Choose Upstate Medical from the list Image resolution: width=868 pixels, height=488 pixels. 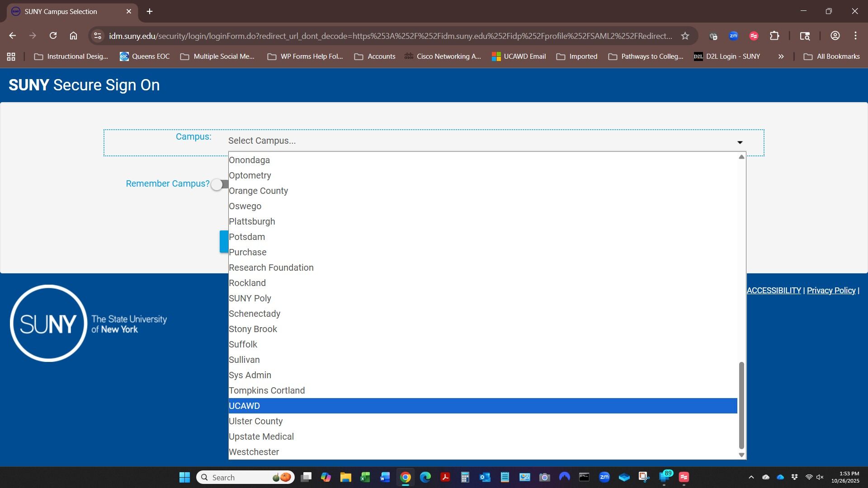(x=483, y=436)
